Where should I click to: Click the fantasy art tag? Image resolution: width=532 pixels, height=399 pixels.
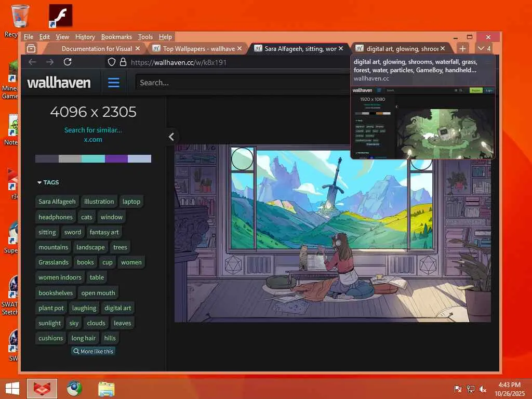(x=104, y=232)
